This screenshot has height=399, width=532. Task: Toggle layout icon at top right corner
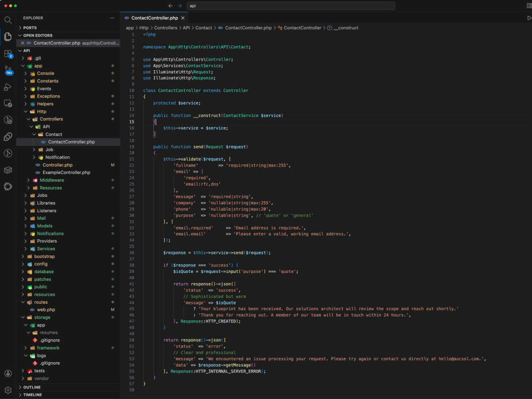pyautogui.click(x=529, y=6)
